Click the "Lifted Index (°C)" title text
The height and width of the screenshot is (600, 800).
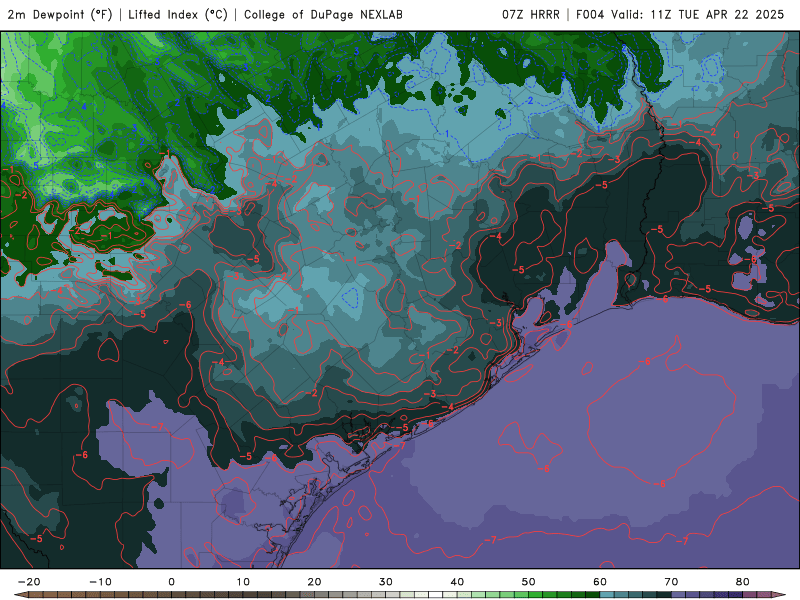click(178, 14)
